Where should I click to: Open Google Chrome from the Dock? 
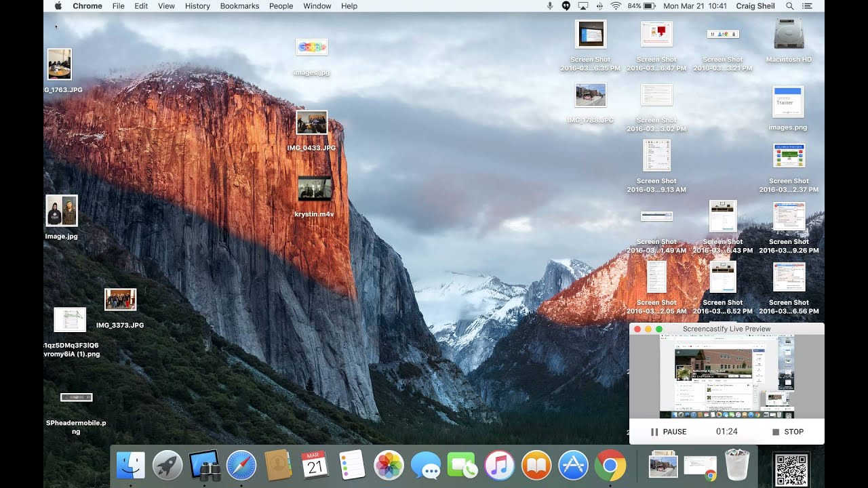point(610,466)
